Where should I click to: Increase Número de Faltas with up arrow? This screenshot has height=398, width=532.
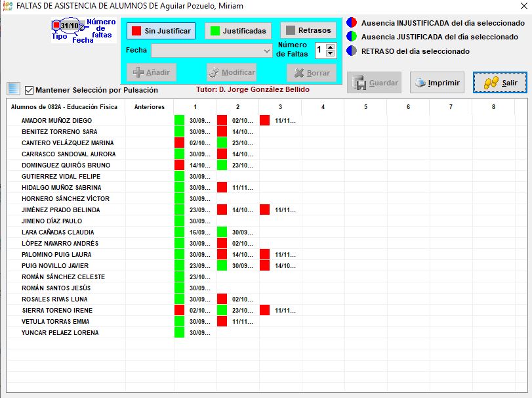click(331, 47)
